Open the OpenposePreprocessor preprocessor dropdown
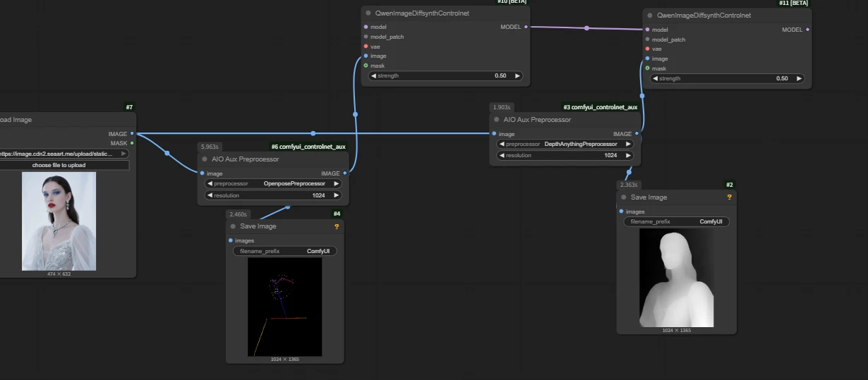This screenshot has height=380, width=868. click(273, 183)
